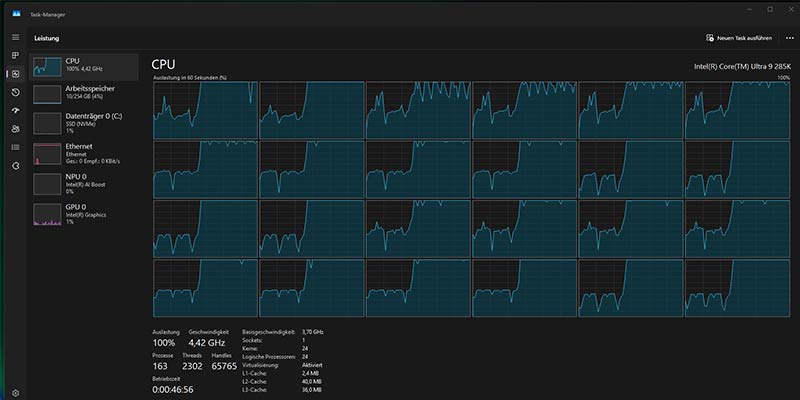This screenshot has height=400, width=800.
Task: Click the 'Auslastung in 60 Sekunden (%)' label
Action: click(x=190, y=78)
